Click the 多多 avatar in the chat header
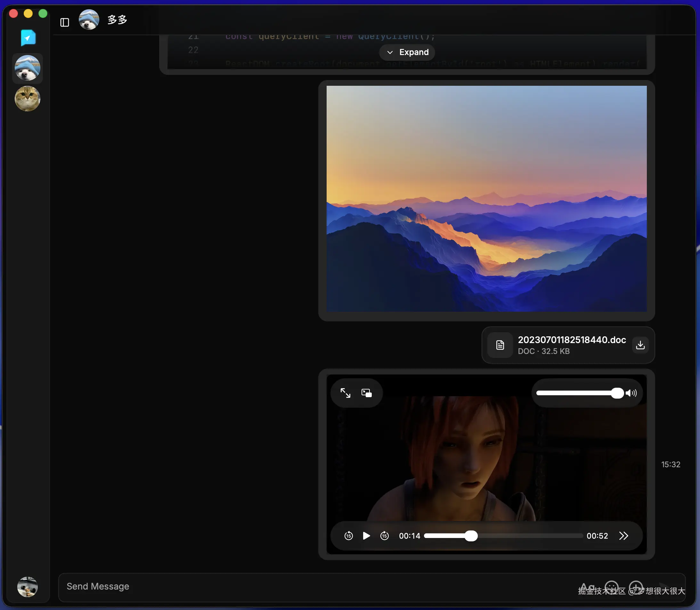The width and height of the screenshot is (700, 610). [x=89, y=20]
